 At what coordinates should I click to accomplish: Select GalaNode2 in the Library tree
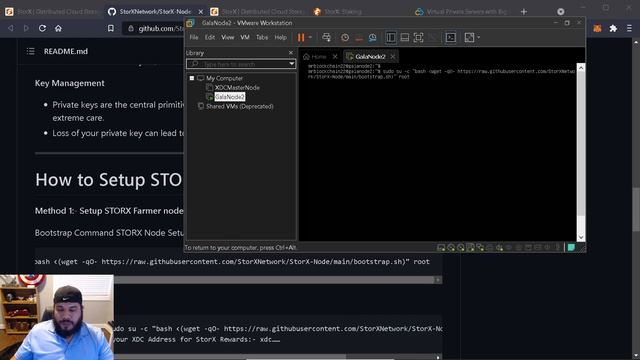(x=230, y=97)
